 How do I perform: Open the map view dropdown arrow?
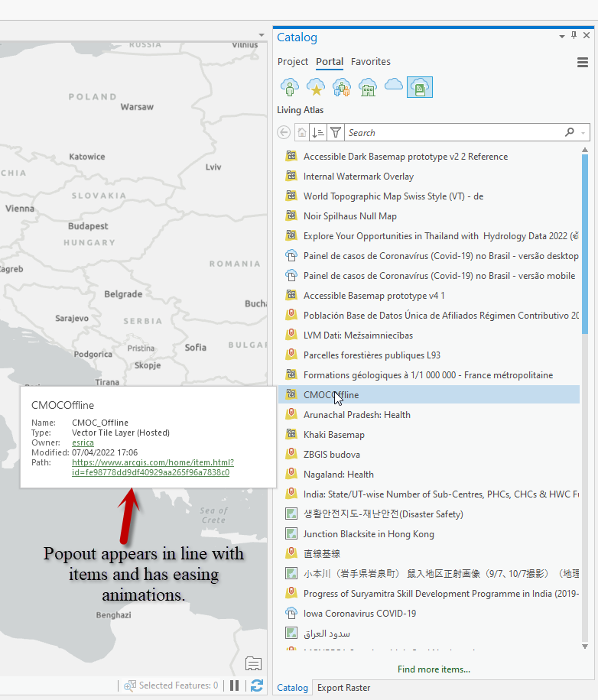click(x=262, y=35)
